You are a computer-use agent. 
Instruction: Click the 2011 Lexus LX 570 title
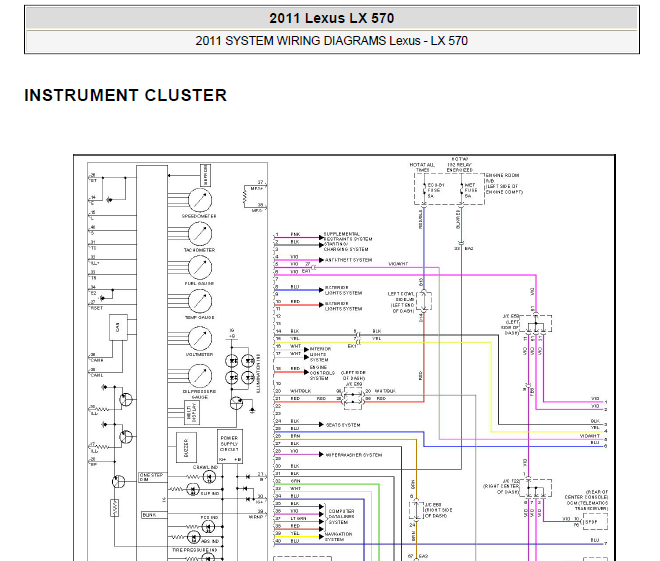tap(332, 19)
